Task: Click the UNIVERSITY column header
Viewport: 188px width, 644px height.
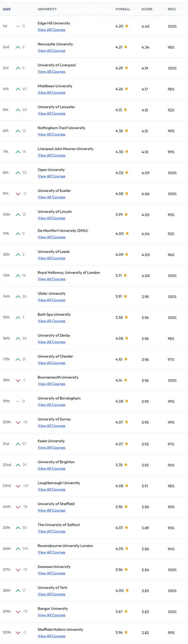Action: coord(47,9)
